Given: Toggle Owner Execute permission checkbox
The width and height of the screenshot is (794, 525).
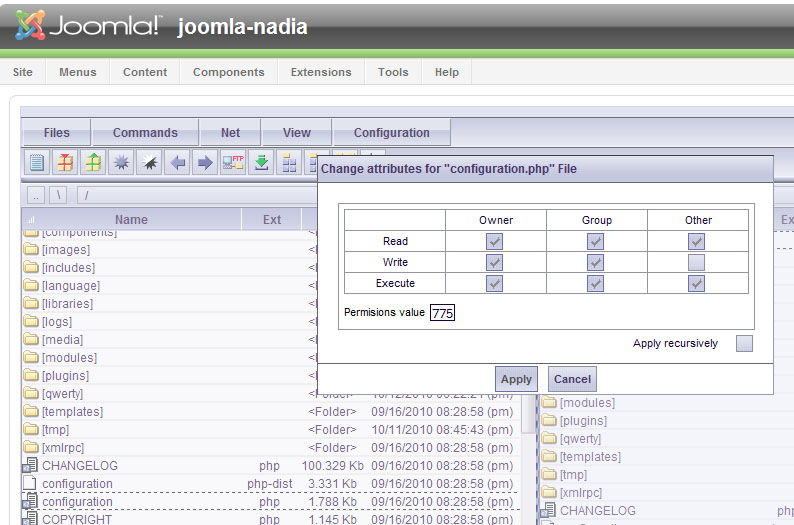Looking at the screenshot, I should tap(494, 284).
